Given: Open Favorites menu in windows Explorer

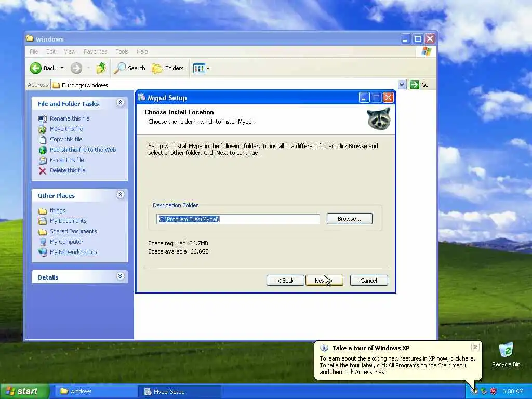Looking at the screenshot, I should [96, 51].
